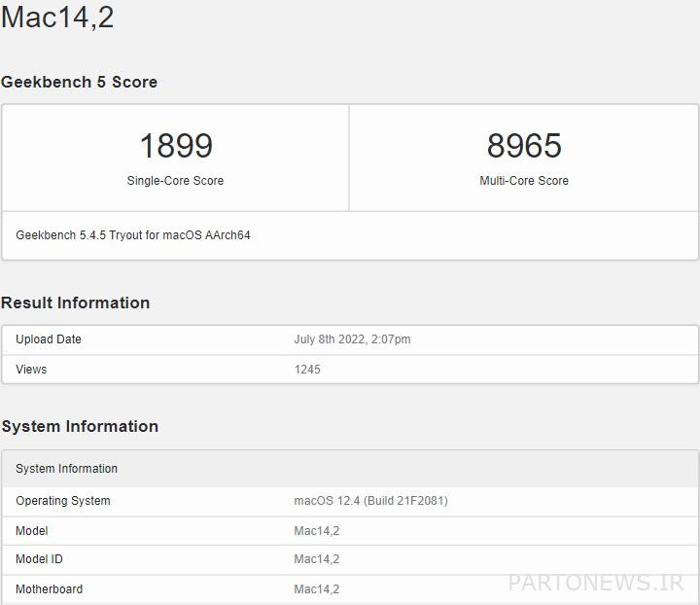700x605 pixels.
Task: Select the Mac14,2 value in Model row
Action: pos(317,531)
